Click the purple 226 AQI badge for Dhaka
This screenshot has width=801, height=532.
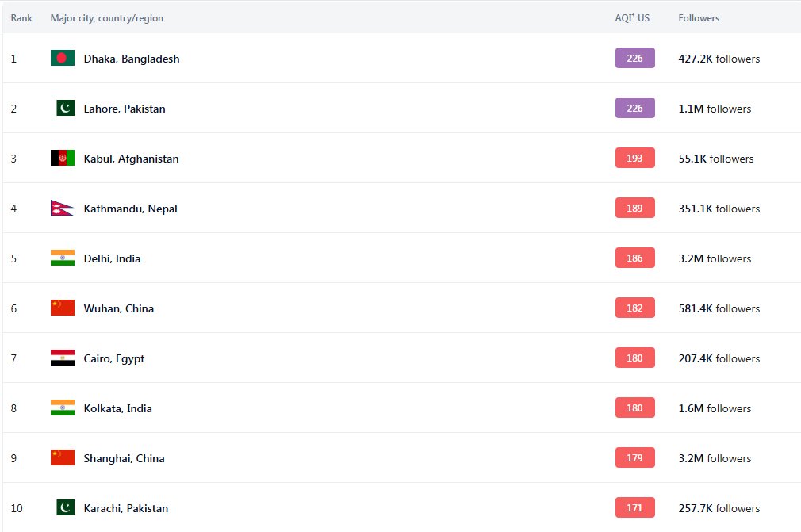634,59
